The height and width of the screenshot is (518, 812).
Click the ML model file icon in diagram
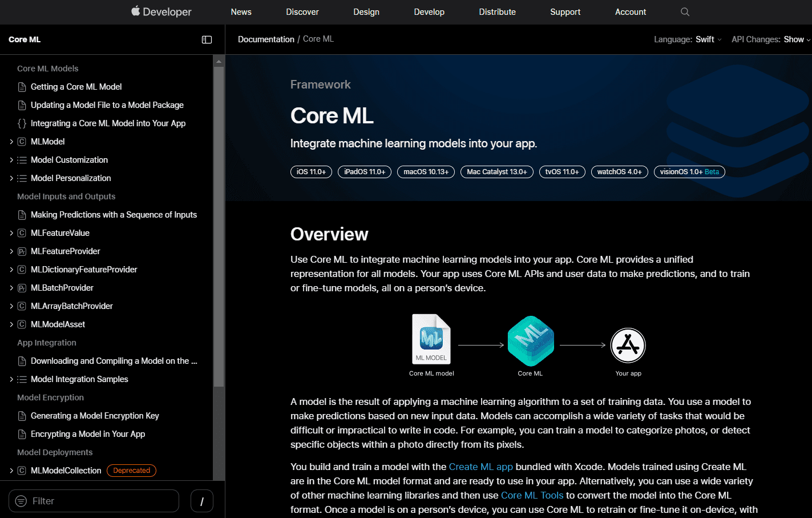(431, 339)
